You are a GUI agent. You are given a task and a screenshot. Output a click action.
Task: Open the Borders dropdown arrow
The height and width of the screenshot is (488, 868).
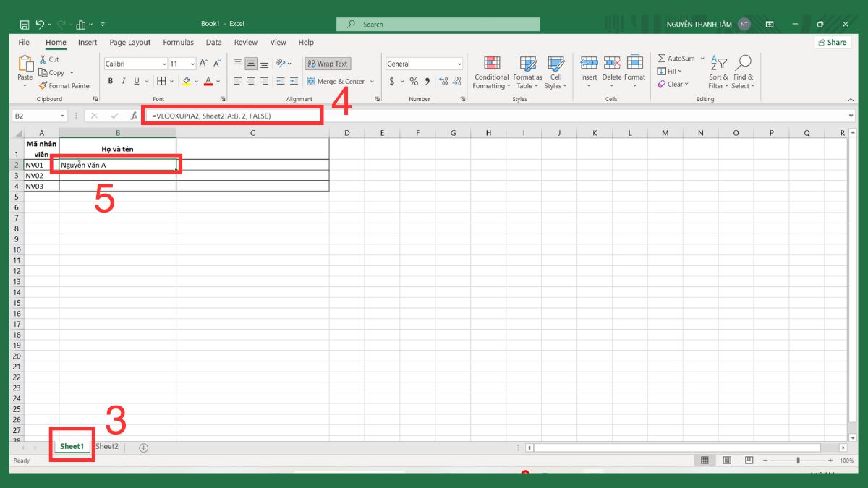171,81
